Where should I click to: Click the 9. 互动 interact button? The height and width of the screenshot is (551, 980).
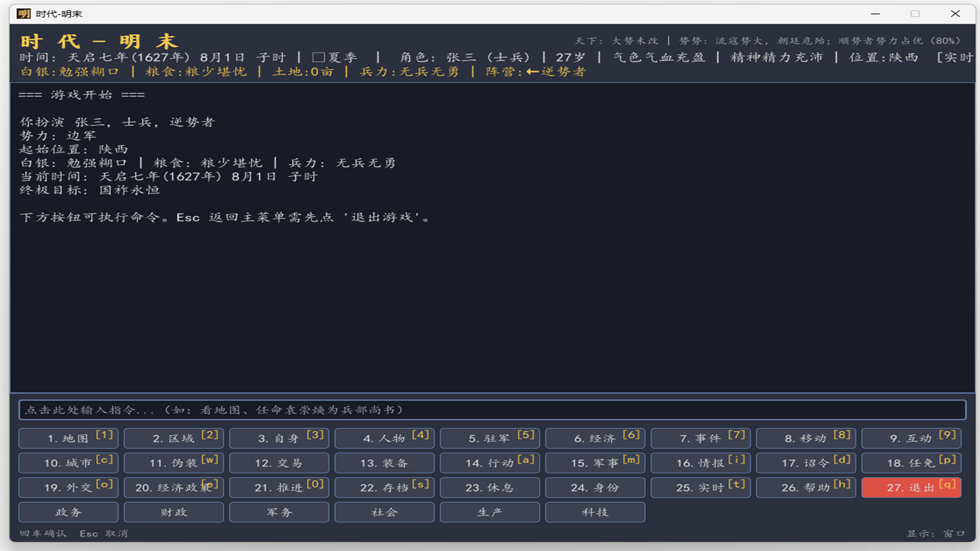pos(912,438)
